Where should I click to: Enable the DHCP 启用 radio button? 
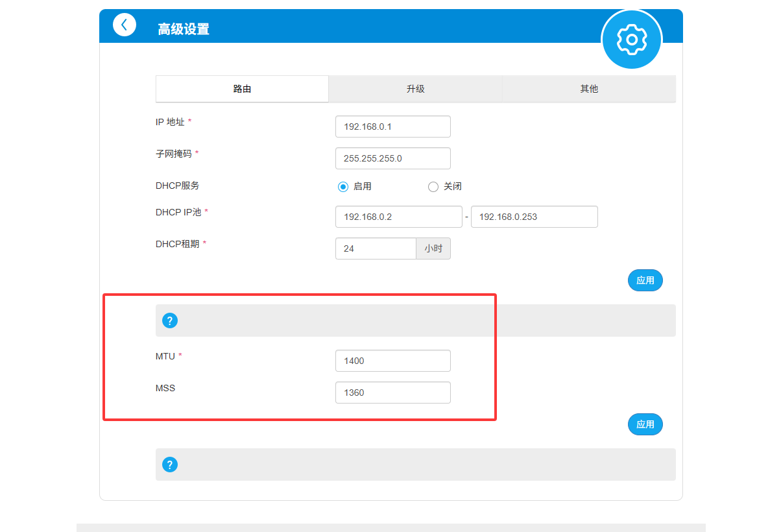(x=343, y=186)
